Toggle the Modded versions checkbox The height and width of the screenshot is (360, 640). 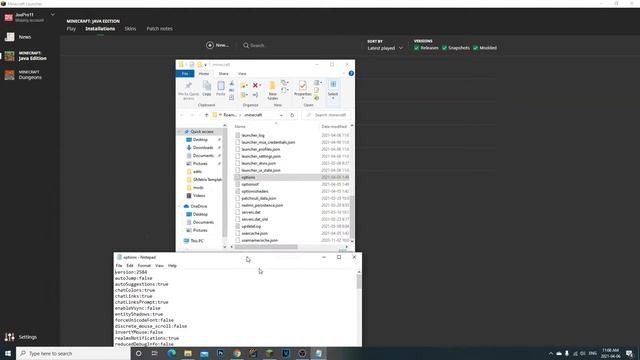tap(476, 48)
